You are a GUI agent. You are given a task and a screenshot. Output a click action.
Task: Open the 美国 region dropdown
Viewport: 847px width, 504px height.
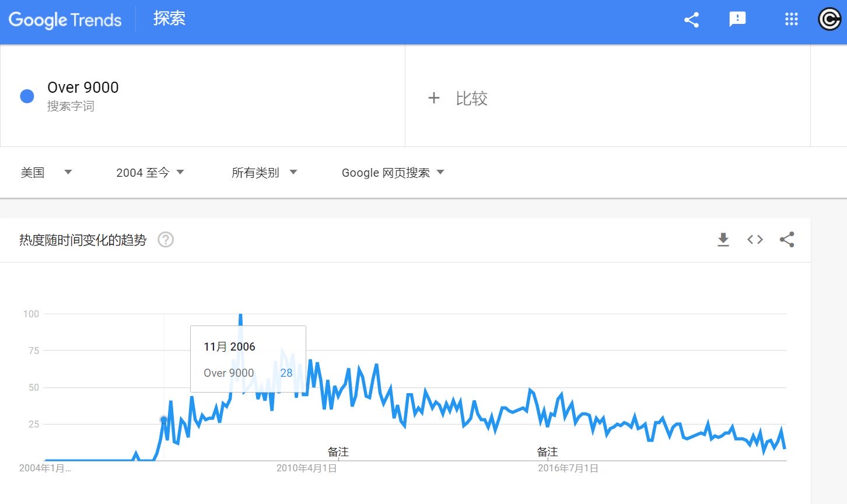tap(46, 173)
